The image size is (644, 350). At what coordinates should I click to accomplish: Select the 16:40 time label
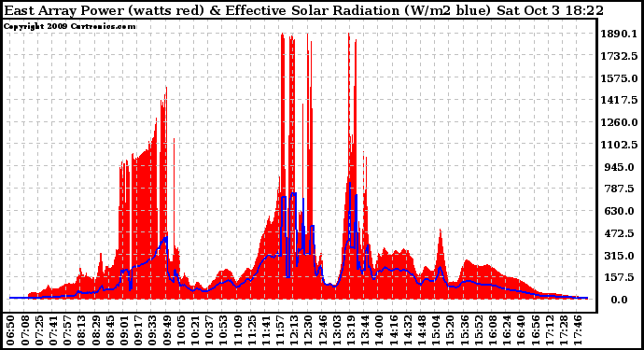pos(521,329)
